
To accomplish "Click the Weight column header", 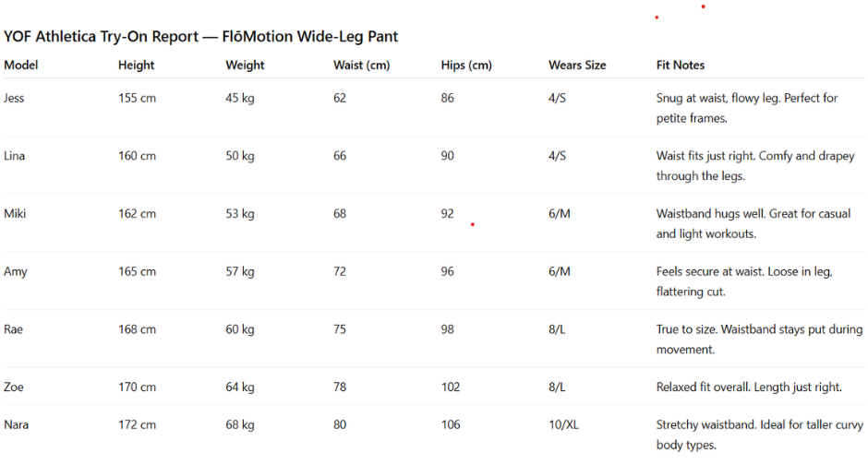I will [245, 66].
